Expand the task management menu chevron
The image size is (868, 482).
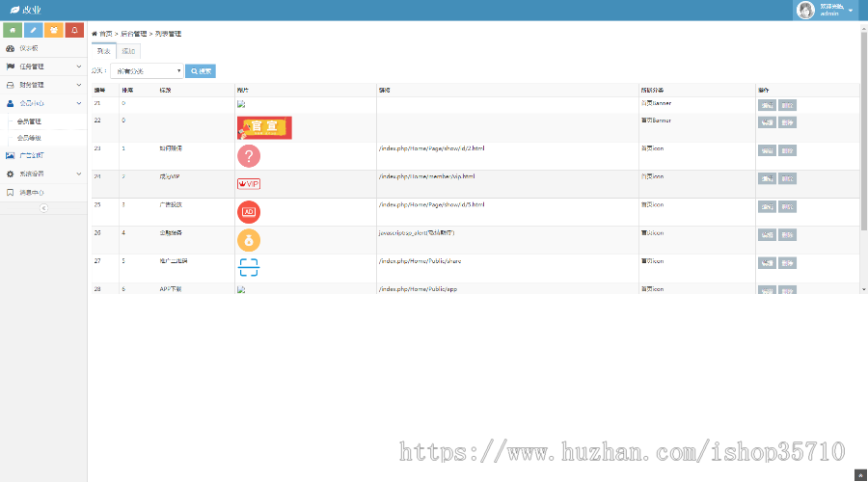tap(79, 67)
